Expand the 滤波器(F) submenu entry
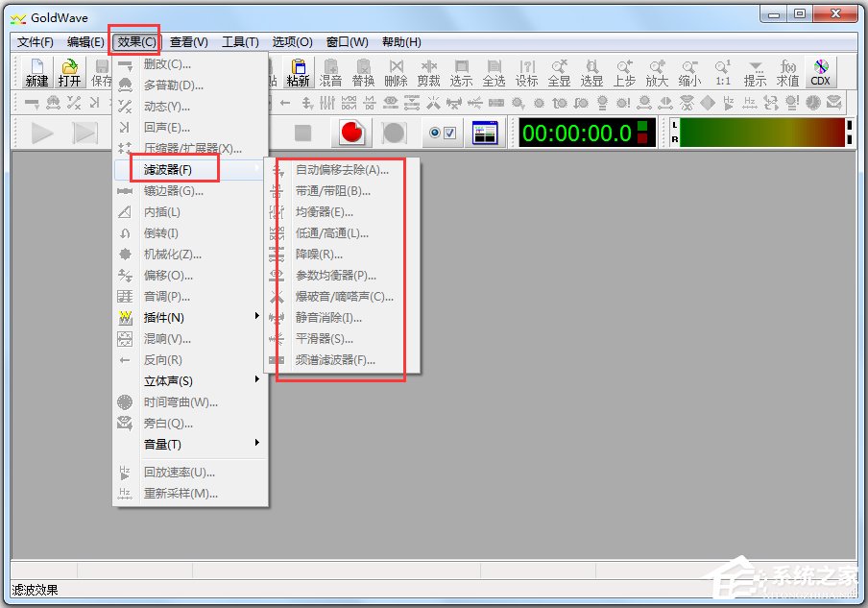The width and height of the screenshot is (868, 608). coord(189,169)
